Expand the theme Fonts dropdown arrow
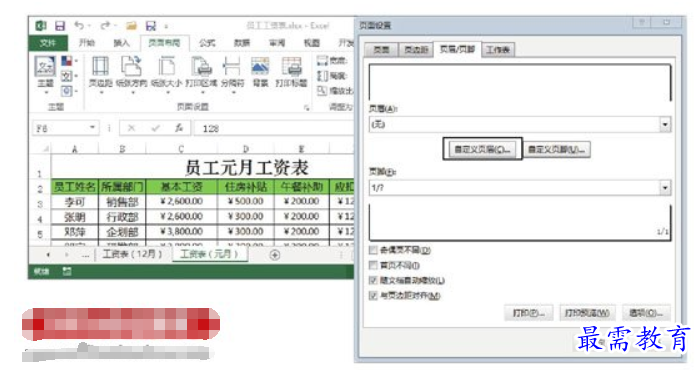Screen dimensions: 699x370 click(76, 76)
